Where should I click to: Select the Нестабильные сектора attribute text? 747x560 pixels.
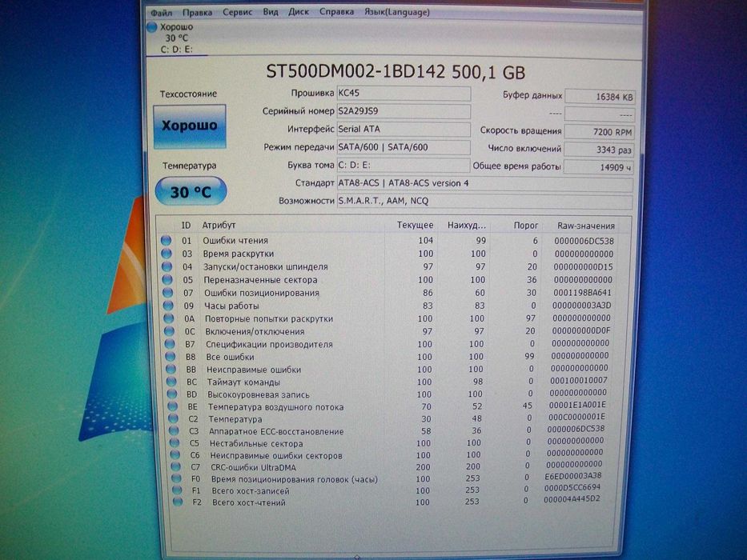click(x=256, y=444)
